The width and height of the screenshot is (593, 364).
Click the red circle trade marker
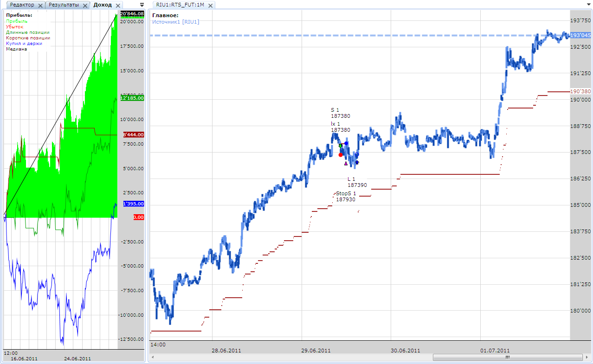[341, 154]
